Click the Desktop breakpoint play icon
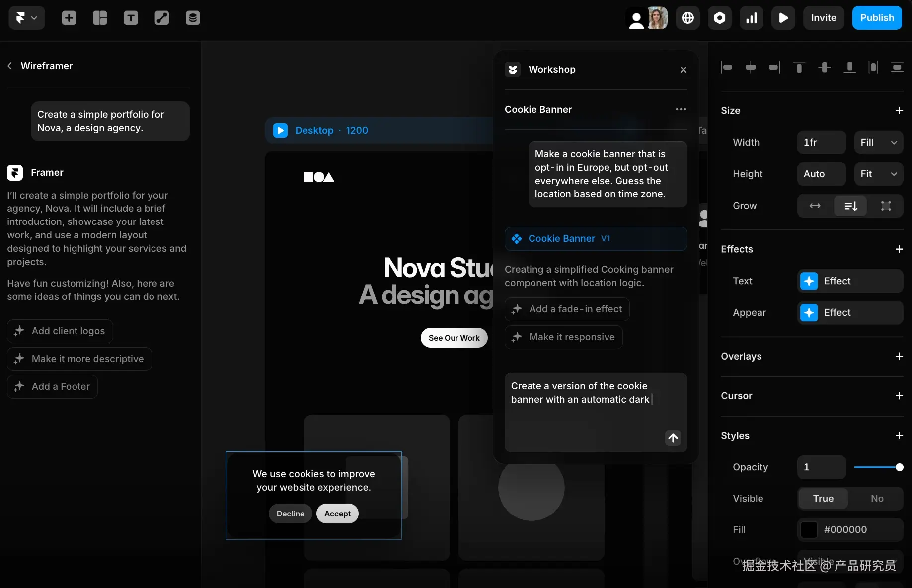The width and height of the screenshot is (912, 588). 280,130
